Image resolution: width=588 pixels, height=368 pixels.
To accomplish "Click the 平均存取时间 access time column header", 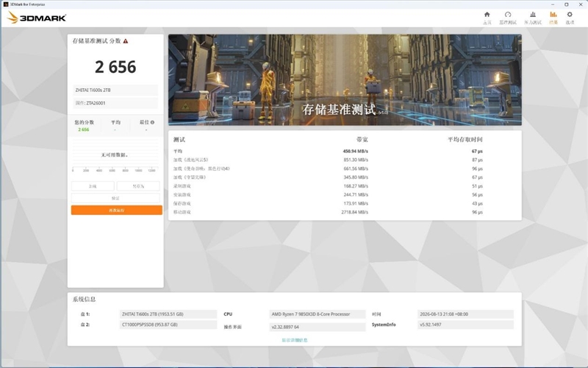I will click(465, 139).
